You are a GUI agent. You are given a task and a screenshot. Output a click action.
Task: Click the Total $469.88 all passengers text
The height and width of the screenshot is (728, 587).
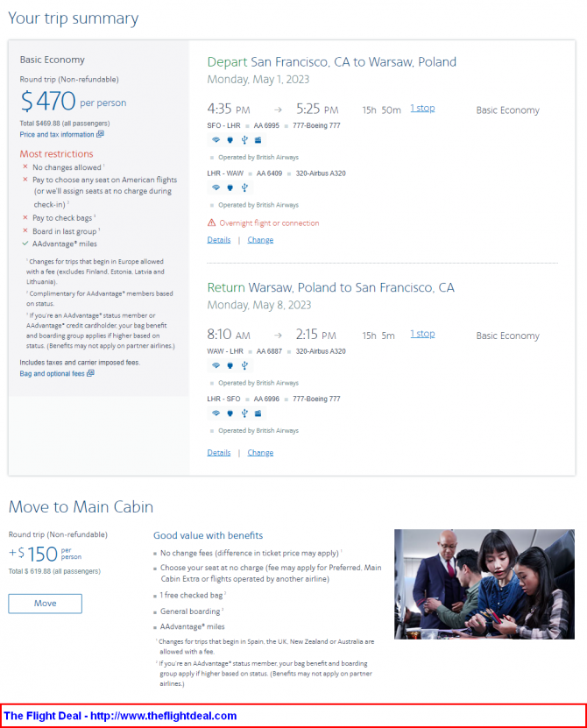[65, 123]
